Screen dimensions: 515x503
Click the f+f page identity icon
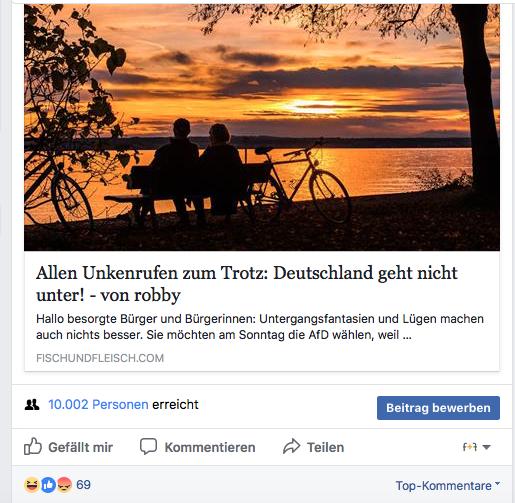[470, 447]
